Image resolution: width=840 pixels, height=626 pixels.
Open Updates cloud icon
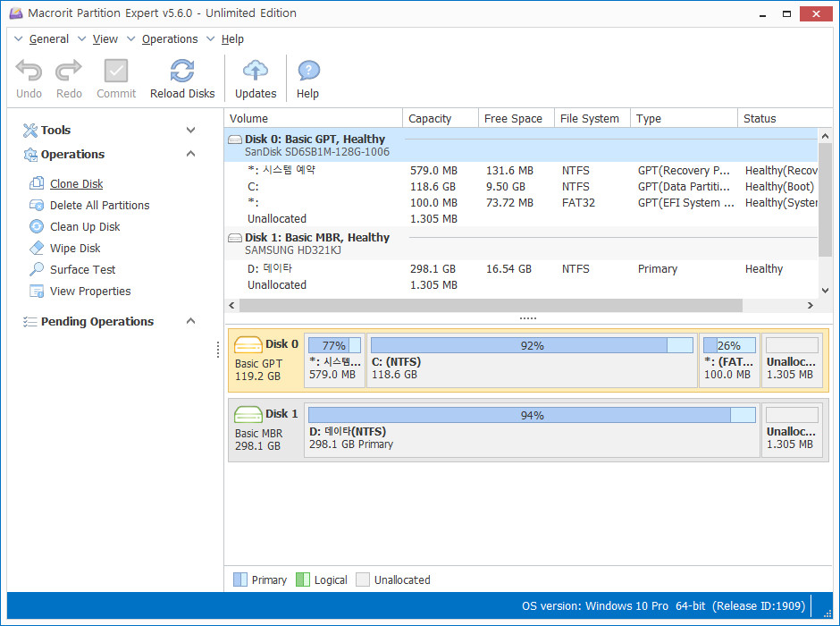coord(256,71)
